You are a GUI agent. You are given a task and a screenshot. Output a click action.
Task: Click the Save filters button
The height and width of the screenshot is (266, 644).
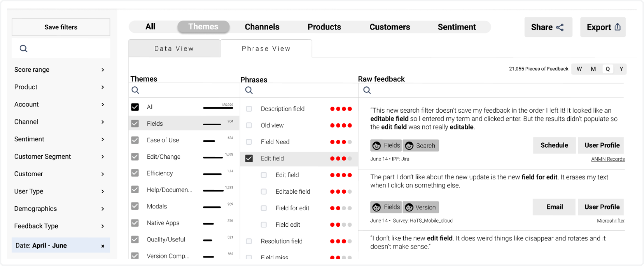coord(61,27)
